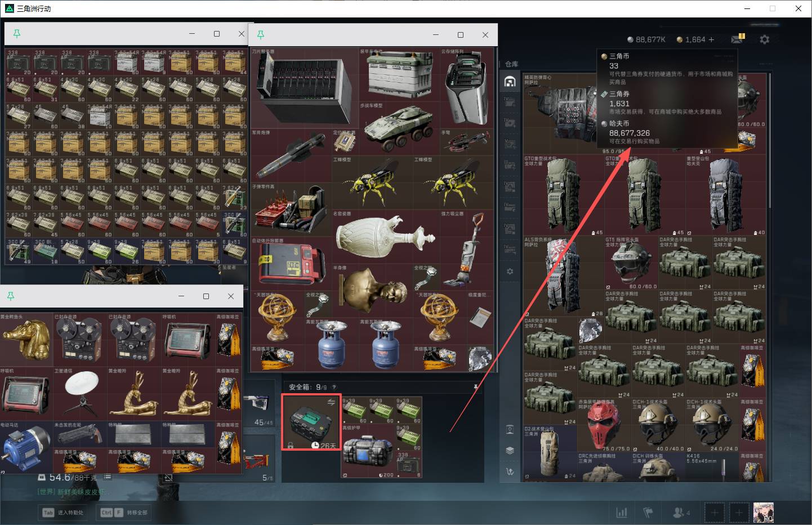Click the stacked layers icon in warehouse sidebar

(510, 450)
